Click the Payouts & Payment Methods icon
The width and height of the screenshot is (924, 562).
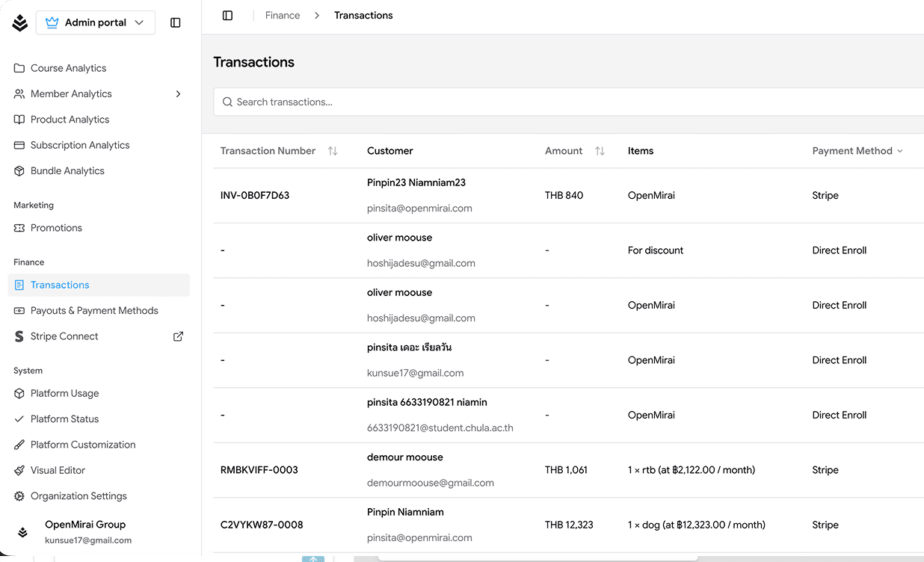click(19, 310)
